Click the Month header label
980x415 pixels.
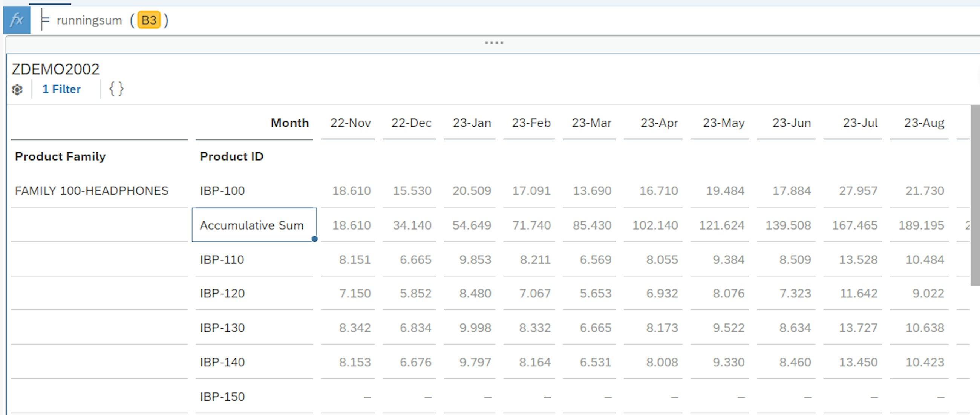[289, 123]
